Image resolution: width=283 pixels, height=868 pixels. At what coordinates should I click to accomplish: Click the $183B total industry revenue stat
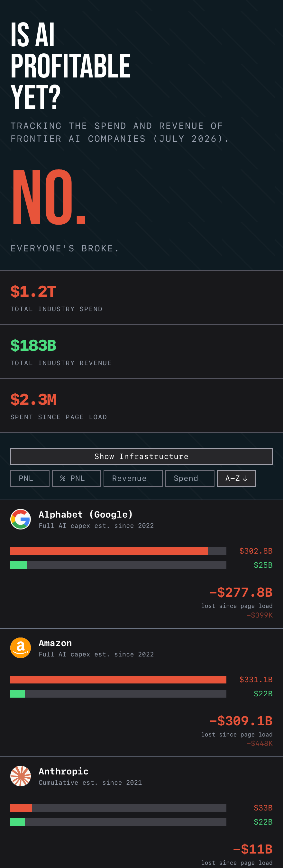point(33,345)
